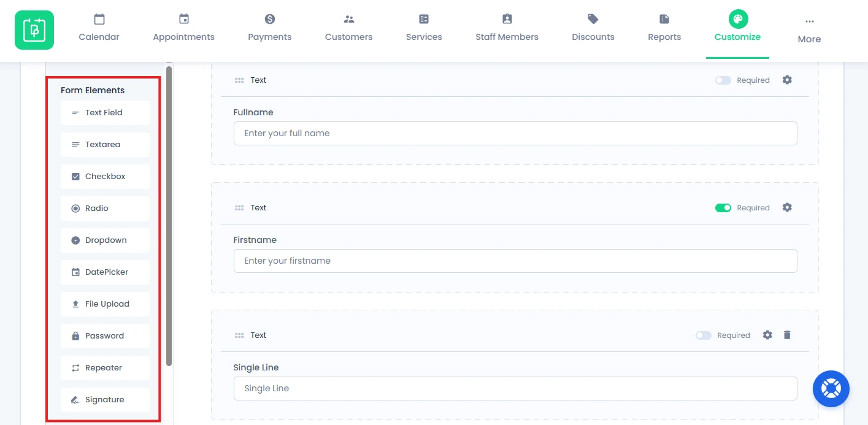The height and width of the screenshot is (425, 868).
Task: Click drag handle of Fullname field
Action: (239, 80)
